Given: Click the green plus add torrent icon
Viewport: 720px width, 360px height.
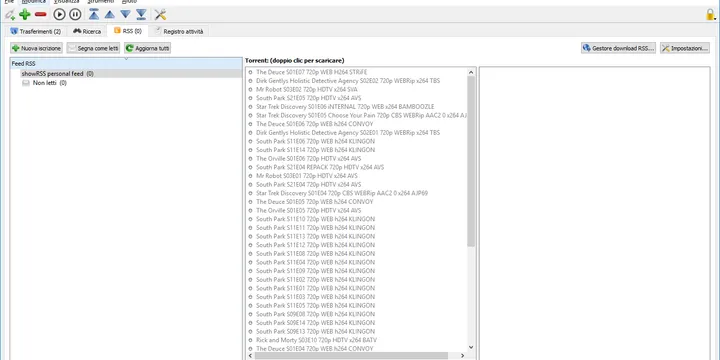Looking at the screenshot, I should [x=25, y=14].
